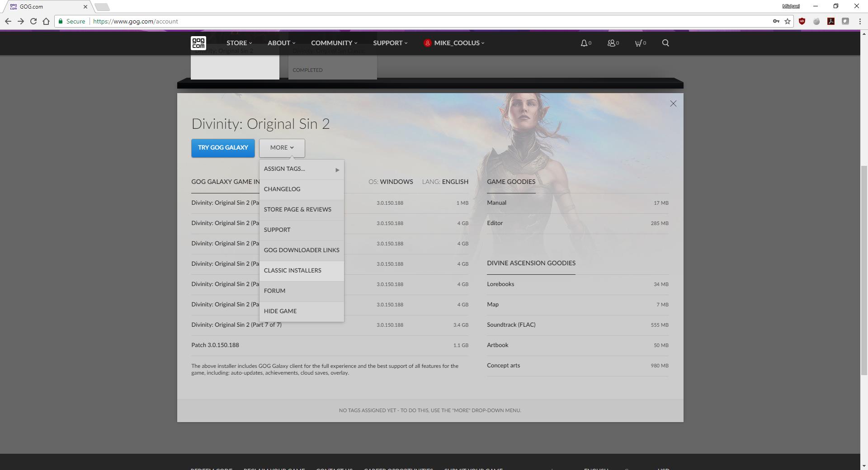Select CHANGELOG from the menu
The height and width of the screenshot is (470, 868).
coord(302,189)
